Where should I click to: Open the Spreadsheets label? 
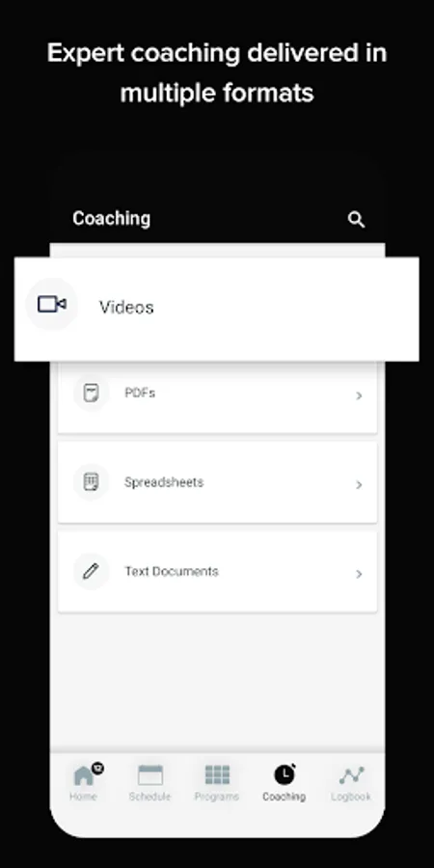pos(164,482)
